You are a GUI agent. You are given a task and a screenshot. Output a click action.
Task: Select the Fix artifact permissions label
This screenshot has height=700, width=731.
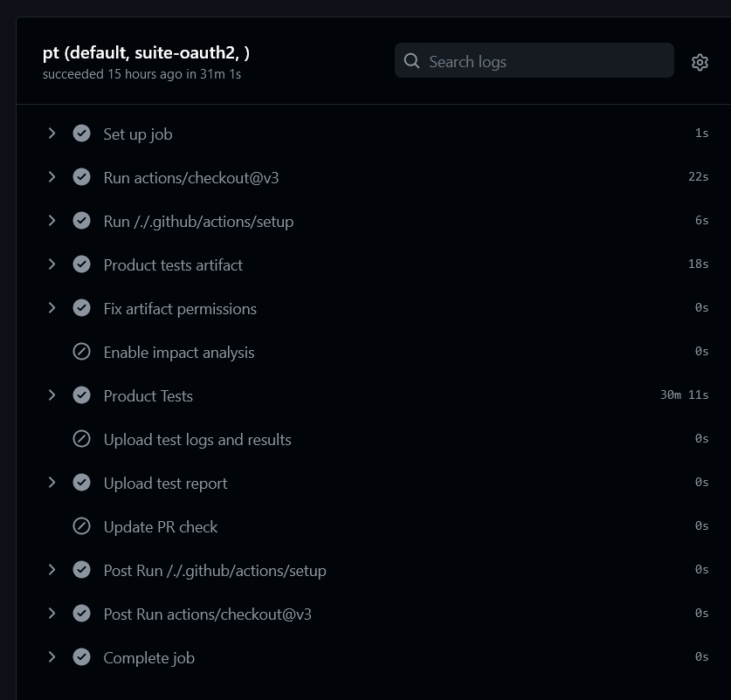[x=180, y=309]
